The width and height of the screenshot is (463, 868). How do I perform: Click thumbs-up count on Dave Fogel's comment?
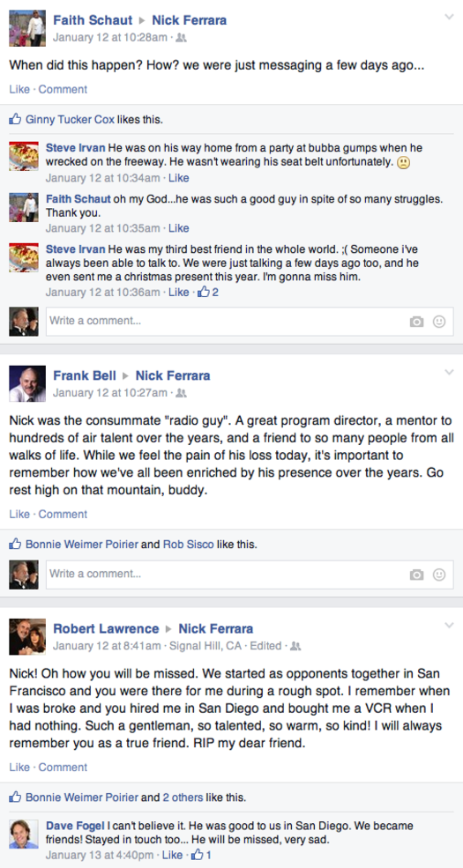point(201,856)
